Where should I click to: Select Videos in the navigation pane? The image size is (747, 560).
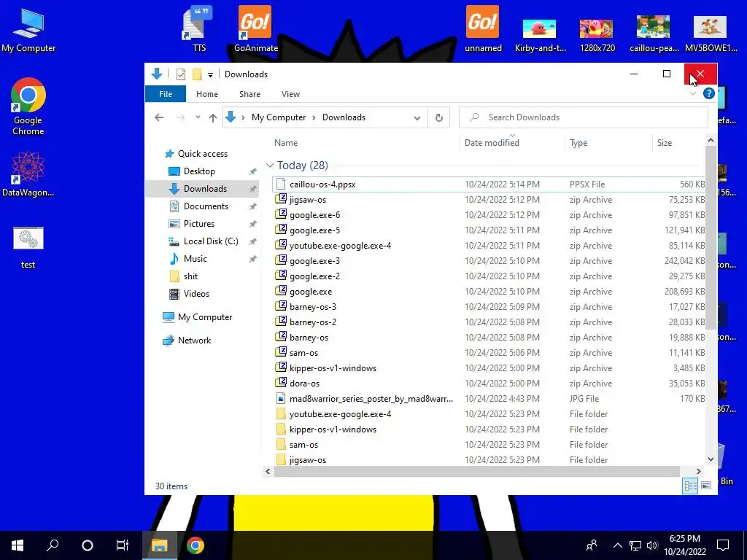point(196,293)
